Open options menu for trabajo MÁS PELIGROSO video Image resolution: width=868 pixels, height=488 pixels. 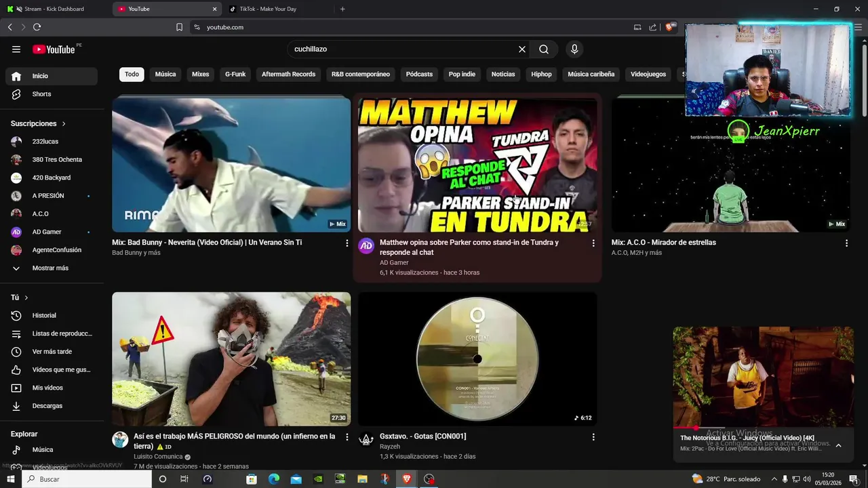pos(347,437)
